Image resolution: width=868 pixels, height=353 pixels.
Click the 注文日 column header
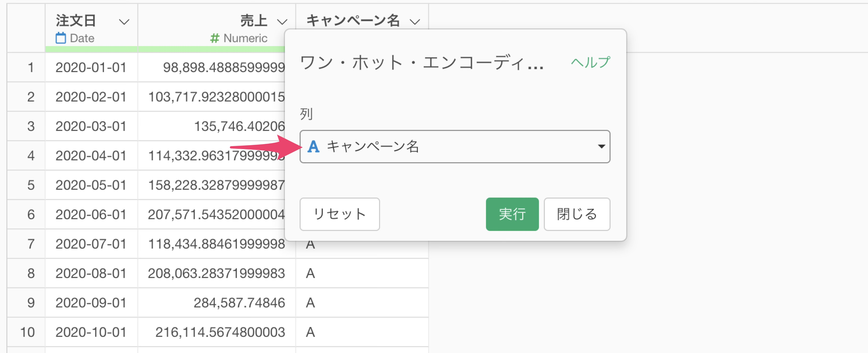(76, 21)
